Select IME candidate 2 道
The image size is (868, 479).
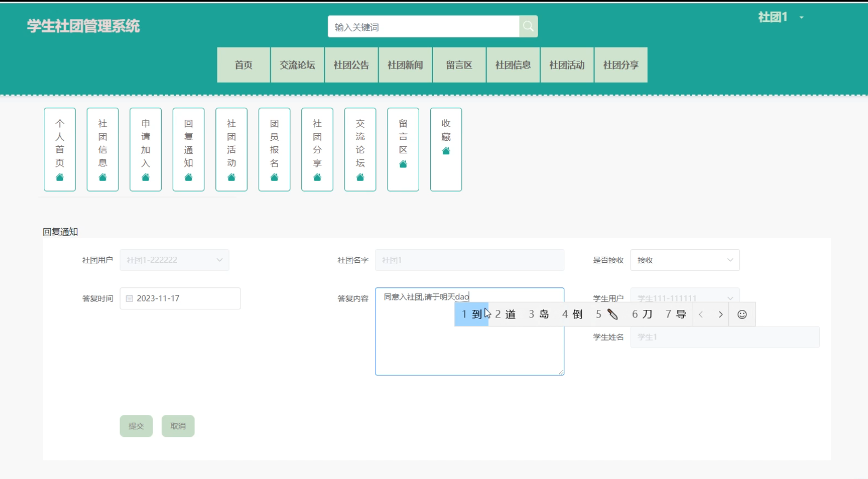[x=505, y=314]
